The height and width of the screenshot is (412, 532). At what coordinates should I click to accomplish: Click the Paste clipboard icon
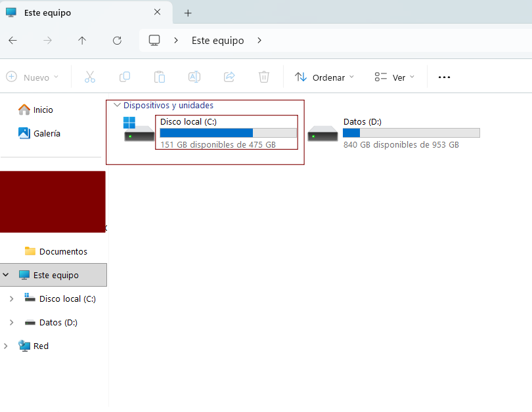(160, 77)
